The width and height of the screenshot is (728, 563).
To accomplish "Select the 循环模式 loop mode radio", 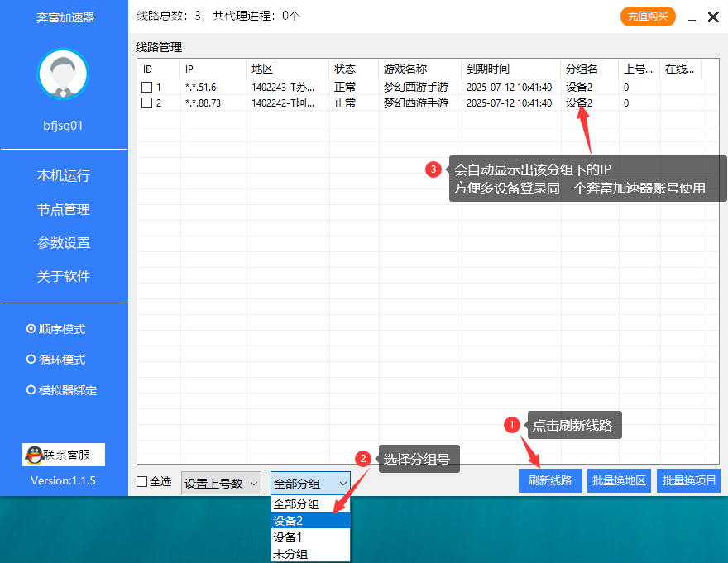I will click(29, 359).
